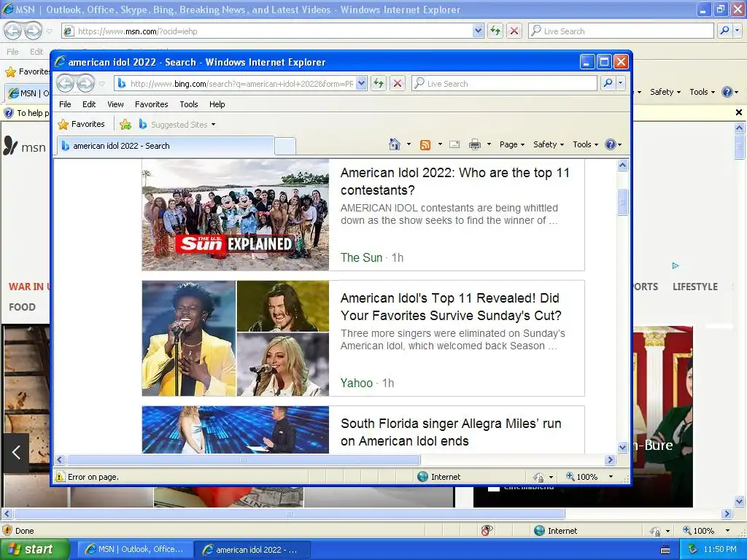Click Top 11 Revealed collage thumbnail
The height and width of the screenshot is (560, 747).
coord(236,338)
